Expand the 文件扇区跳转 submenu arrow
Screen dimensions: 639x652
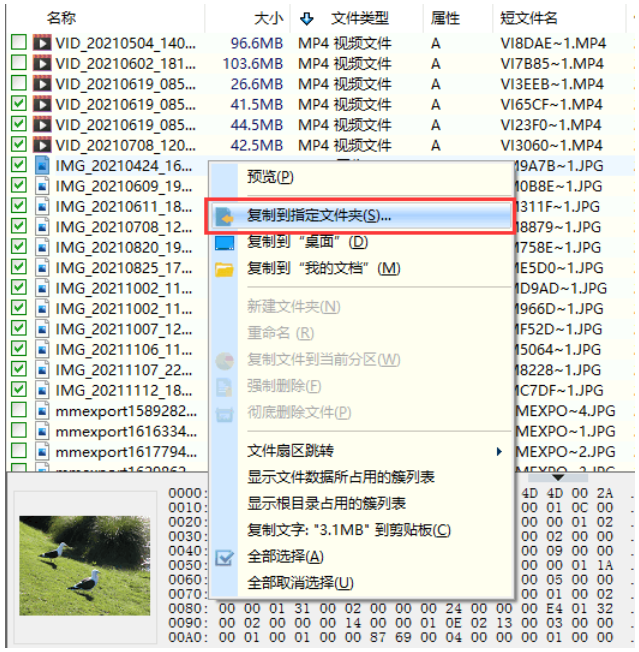[x=499, y=452]
